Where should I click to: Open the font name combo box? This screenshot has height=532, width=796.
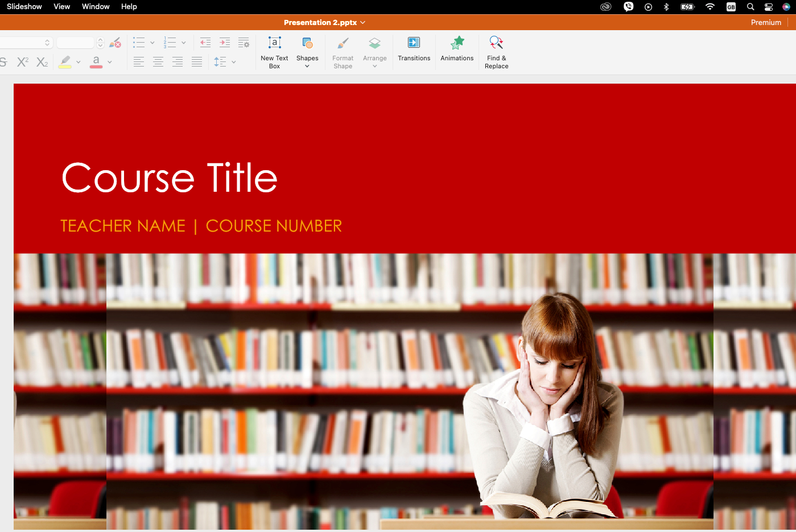(26, 43)
